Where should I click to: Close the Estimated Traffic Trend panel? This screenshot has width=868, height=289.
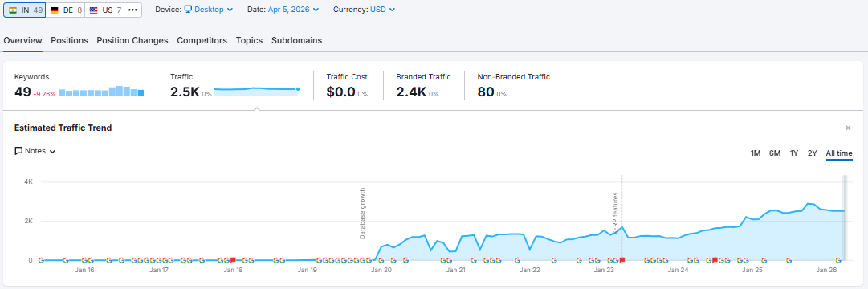click(x=848, y=128)
